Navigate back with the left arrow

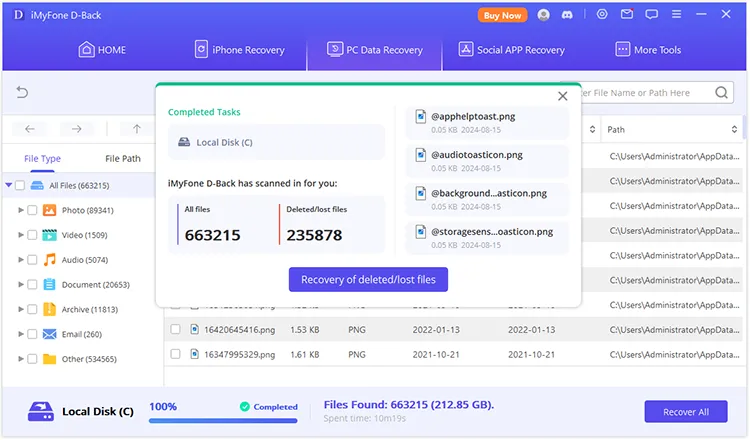(x=30, y=129)
